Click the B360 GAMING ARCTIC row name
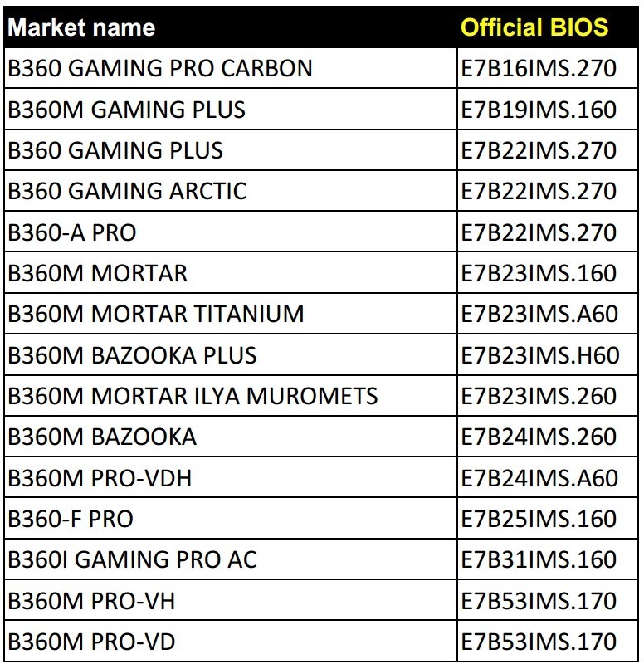The height and width of the screenshot is (669, 644). click(x=127, y=191)
